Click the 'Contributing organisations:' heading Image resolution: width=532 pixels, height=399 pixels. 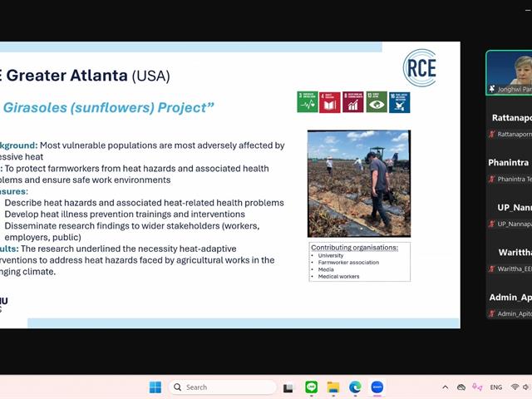click(355, 248)
